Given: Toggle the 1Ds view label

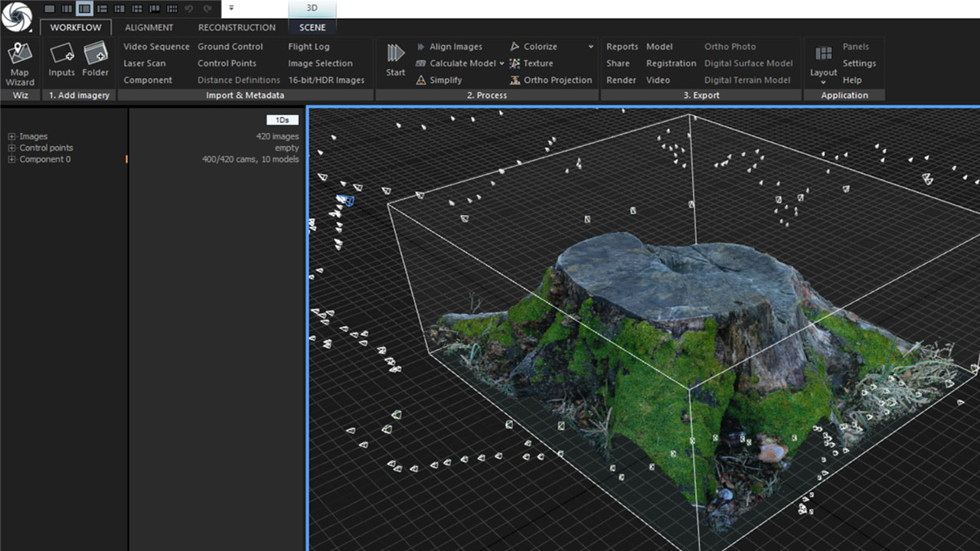Looking at the screenshot, I should pos(282,120).
